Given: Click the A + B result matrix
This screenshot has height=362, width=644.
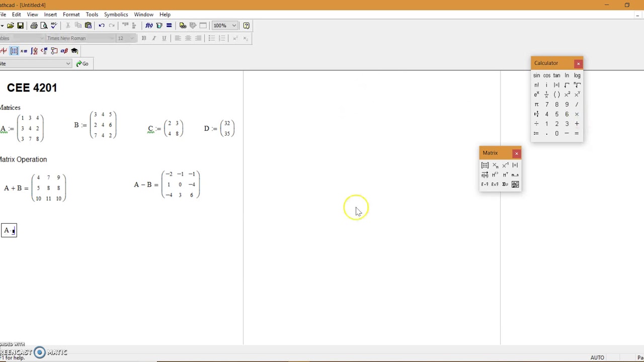Looking at the screenshot, I should click(48, 188).
